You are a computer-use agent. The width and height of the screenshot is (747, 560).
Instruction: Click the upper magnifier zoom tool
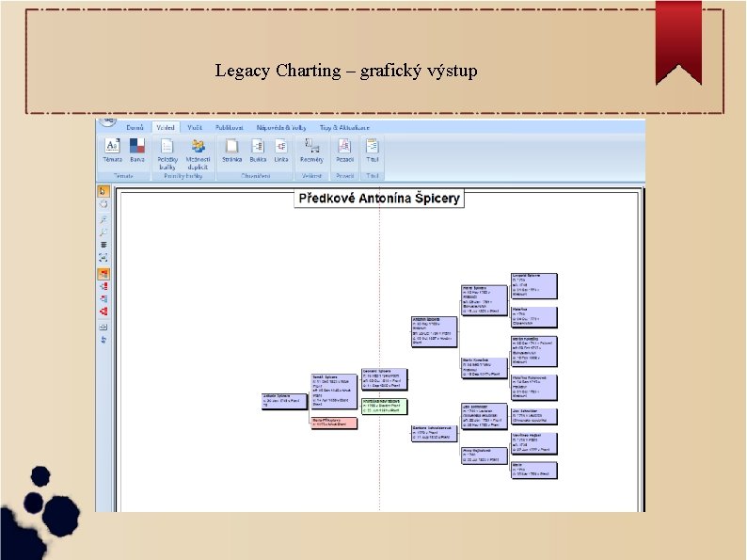pyautogui.click(x=103, y=219)
